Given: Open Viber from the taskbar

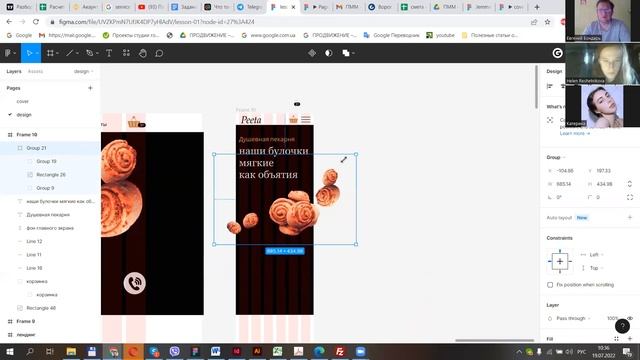Looking at the screenshot, I should pyautogui.click(x=174, y=351).
